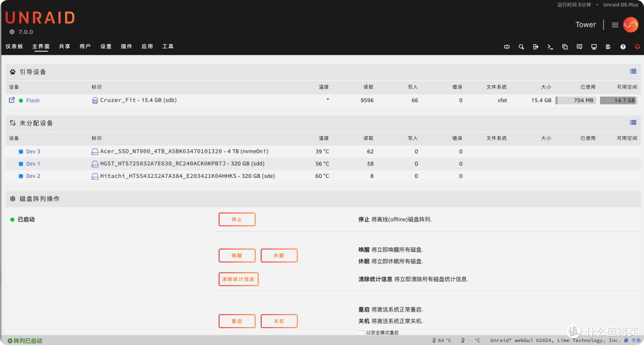Click the 39 °C temperature for Dev 3
Screen dimensions: 644x345
click(x=323, y=152)
